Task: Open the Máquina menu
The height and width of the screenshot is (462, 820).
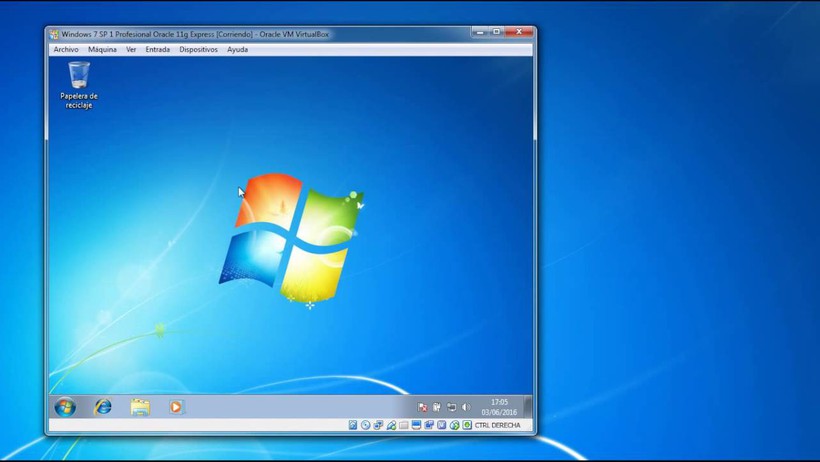Action: [x=102, y=49]
